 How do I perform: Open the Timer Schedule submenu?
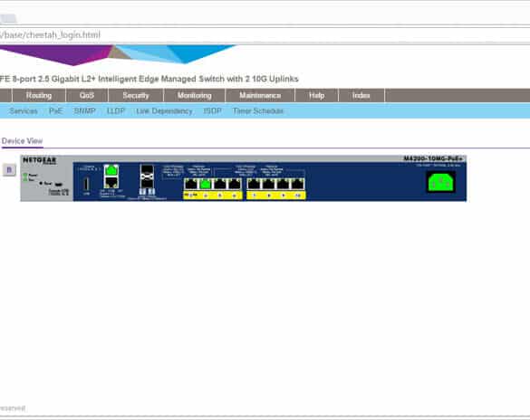click(258, 111)
